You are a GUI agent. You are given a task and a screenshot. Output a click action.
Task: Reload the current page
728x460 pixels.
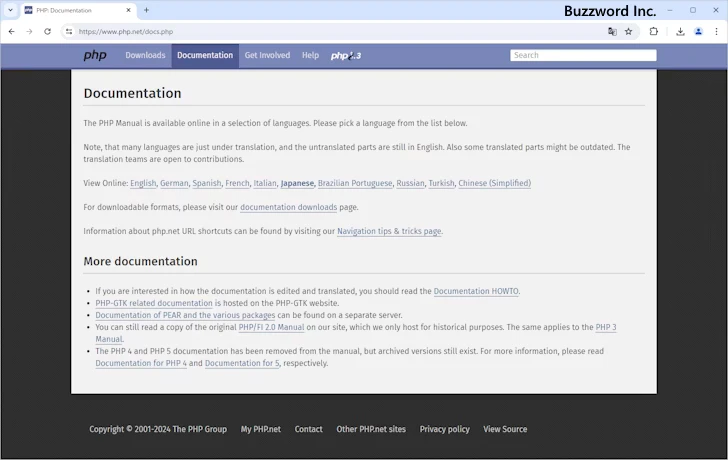(x=47, y=32)
